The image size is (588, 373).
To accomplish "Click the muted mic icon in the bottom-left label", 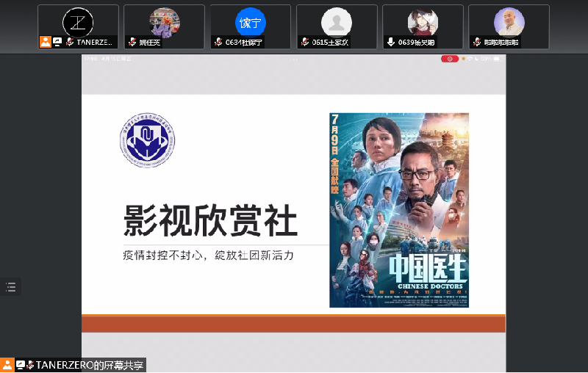I will (x=30, y=365).
